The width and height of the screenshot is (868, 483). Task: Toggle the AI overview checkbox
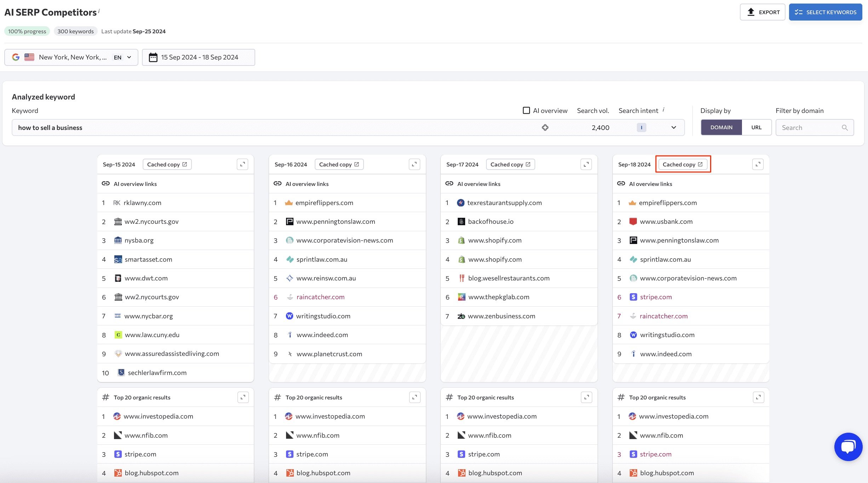click(526, 110)
